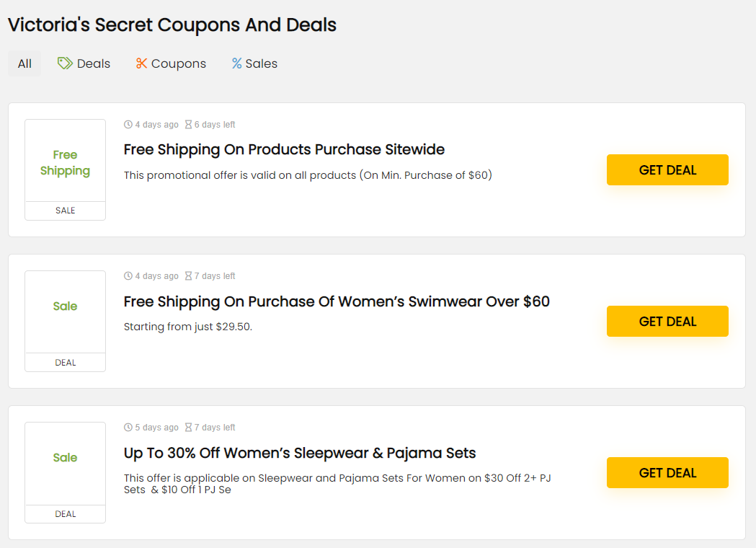Filter offers by Sales tab
756x548 pixels.
click(261, 63)
